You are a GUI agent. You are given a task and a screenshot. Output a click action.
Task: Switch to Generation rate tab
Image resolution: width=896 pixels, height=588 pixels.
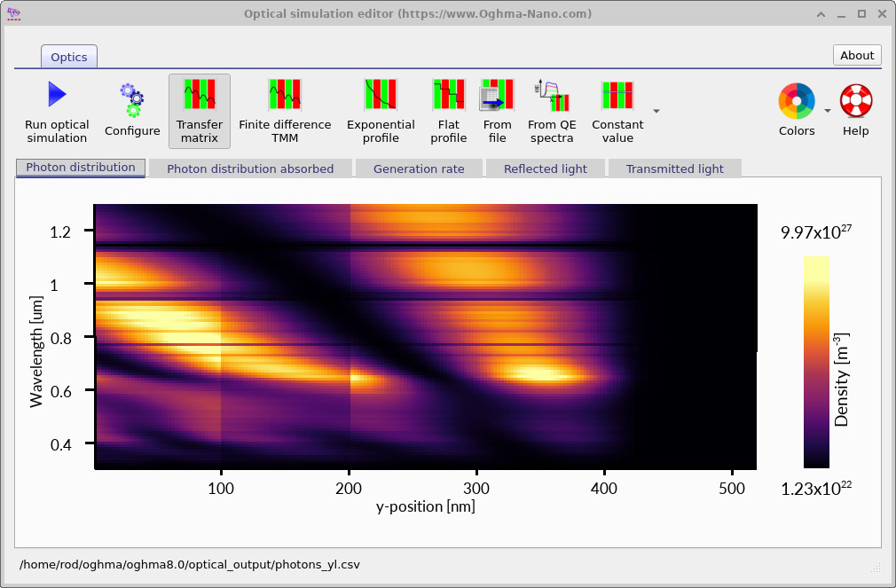point(419,169)
